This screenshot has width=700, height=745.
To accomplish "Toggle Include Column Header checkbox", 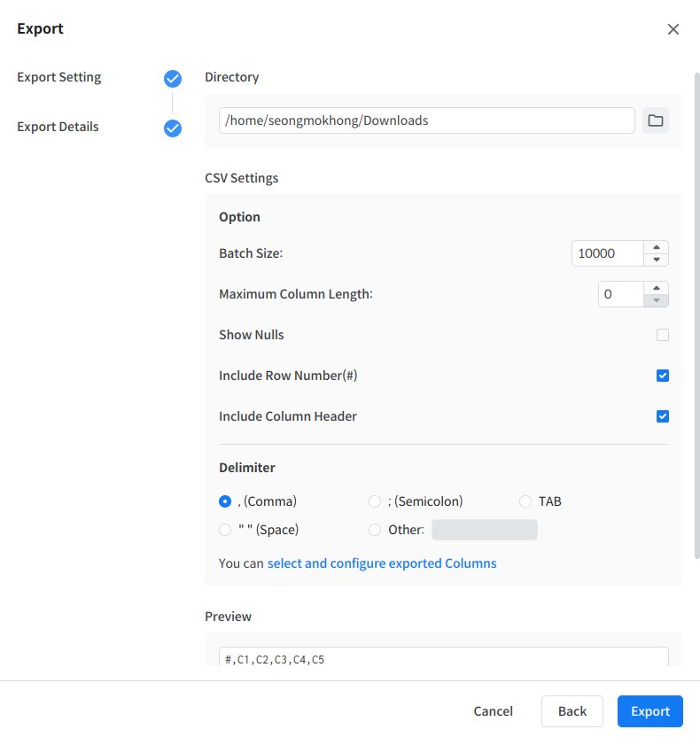I will [x=663, y=416].
